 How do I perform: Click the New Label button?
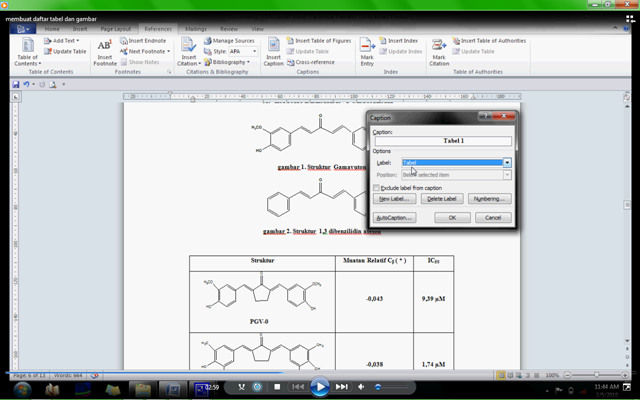pos(394,199)
